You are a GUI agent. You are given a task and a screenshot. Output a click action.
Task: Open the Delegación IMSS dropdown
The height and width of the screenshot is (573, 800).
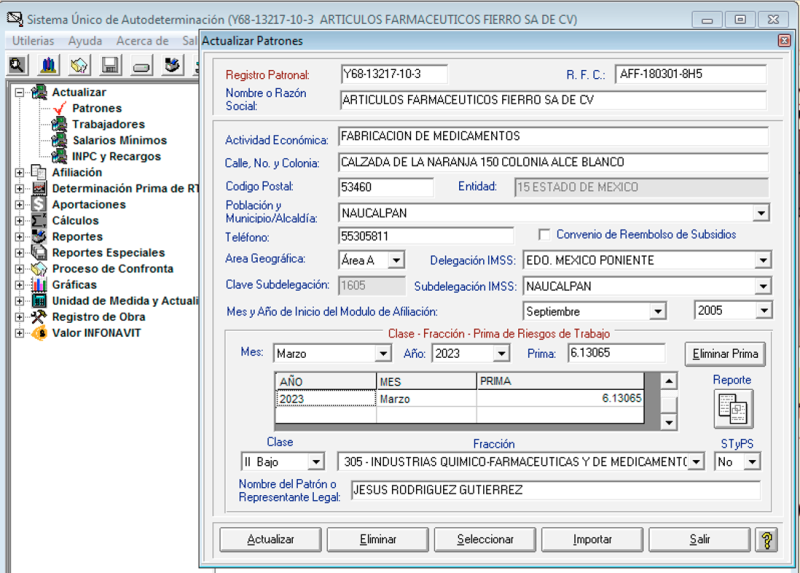(762, 260)
